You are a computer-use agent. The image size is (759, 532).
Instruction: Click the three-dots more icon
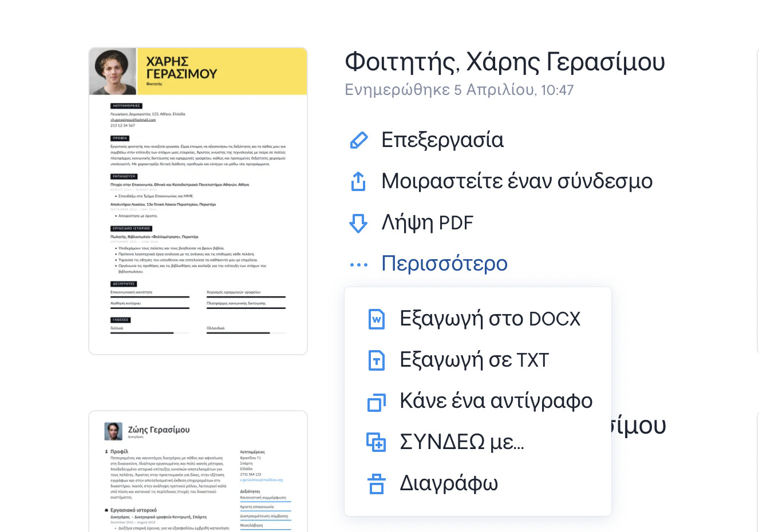(x=358, y=264)
